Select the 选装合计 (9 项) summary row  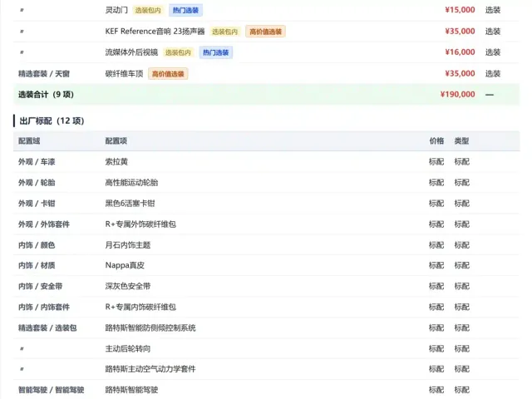pos(266,94)
